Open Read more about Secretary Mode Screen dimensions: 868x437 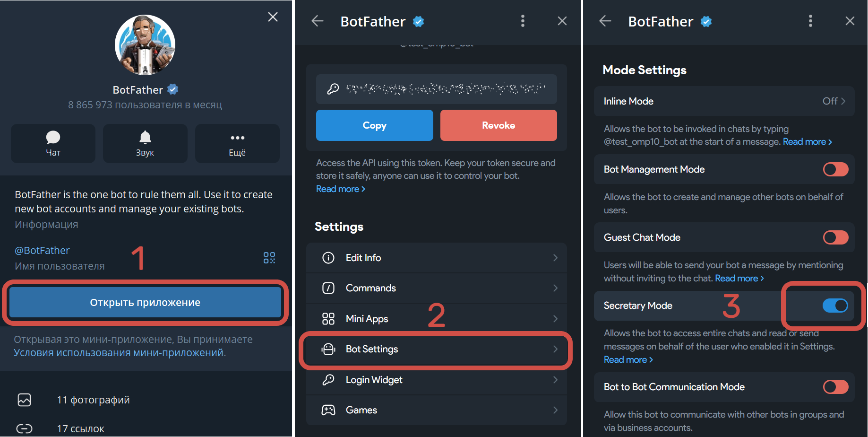pyautogui.click(x=628, y=360)
